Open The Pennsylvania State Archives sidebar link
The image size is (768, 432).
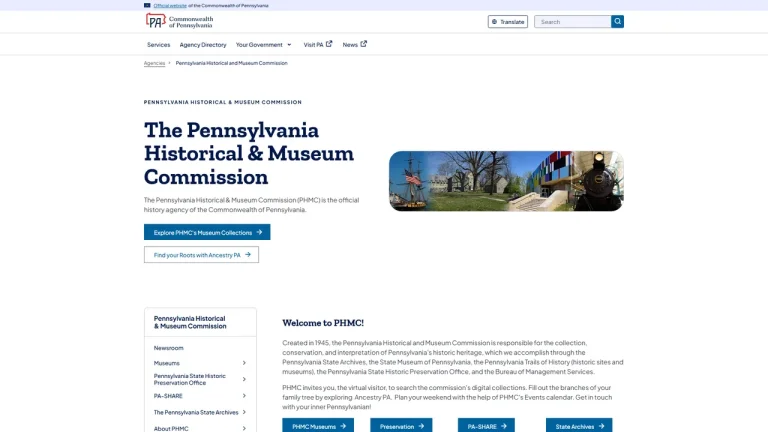coord(196,412)
